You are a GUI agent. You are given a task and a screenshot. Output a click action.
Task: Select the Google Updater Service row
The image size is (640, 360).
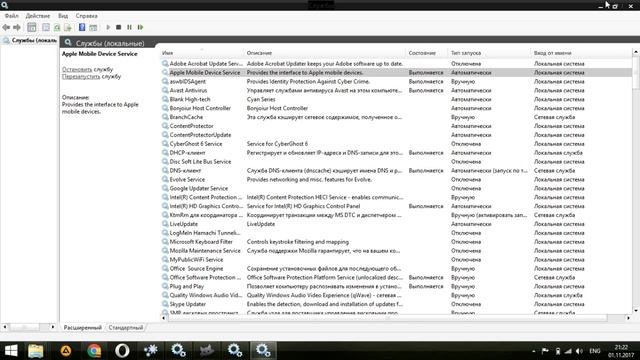[x=396, y=189]
